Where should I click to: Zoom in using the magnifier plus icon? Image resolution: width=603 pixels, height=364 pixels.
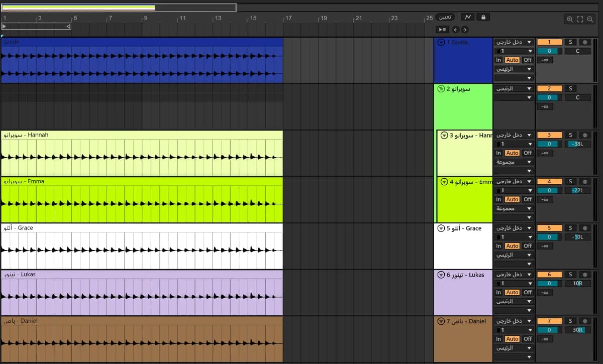point(570,19)
